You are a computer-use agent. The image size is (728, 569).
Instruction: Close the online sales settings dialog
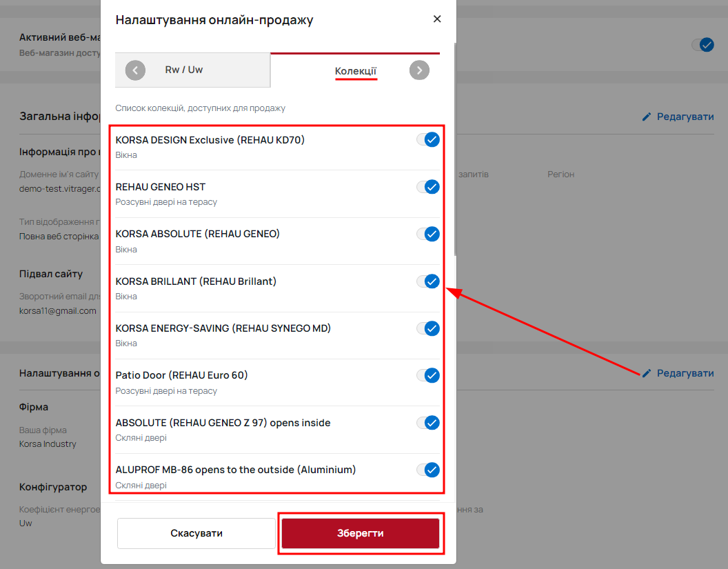pos(437,19)
